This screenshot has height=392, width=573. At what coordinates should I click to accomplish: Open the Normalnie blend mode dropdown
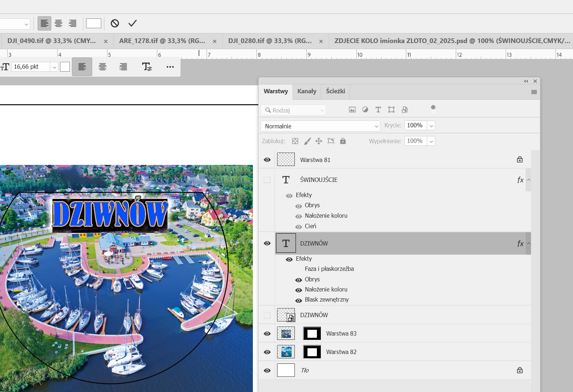(321, 126)
